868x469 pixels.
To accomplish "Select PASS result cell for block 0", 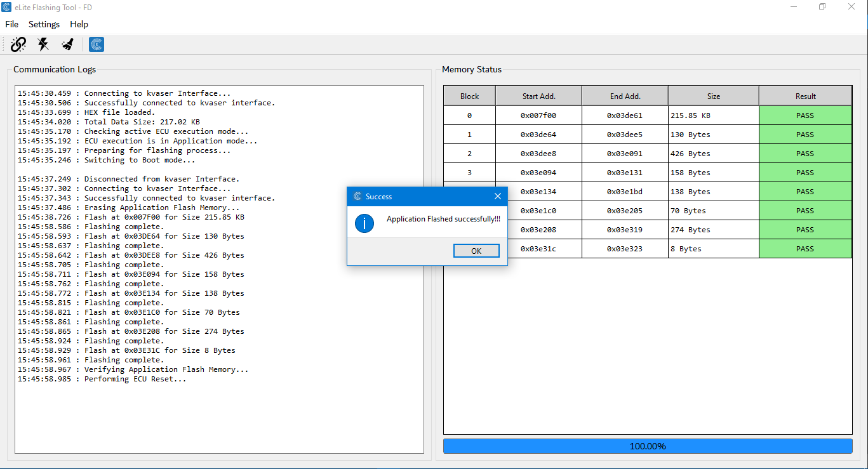I will (805, 116).
